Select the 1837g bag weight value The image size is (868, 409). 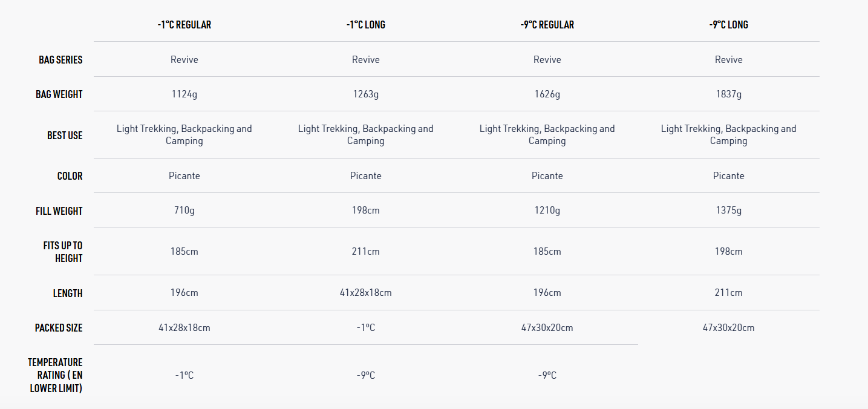coord(728,94)
